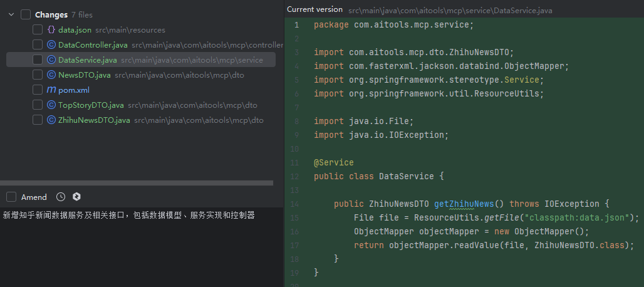Select DataService.java in the changes list
Image resolution: width=644 pixels, height=287 pixels.
tap(87, 60)
